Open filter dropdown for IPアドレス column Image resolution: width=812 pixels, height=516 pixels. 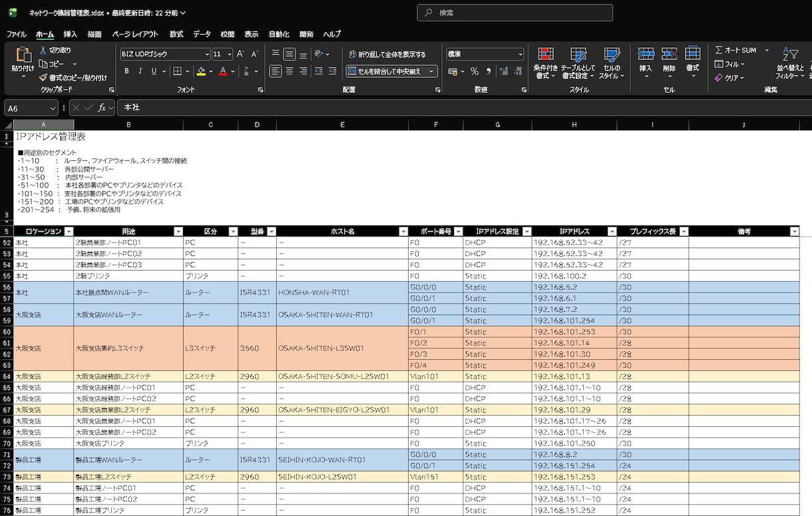point(612,231)
